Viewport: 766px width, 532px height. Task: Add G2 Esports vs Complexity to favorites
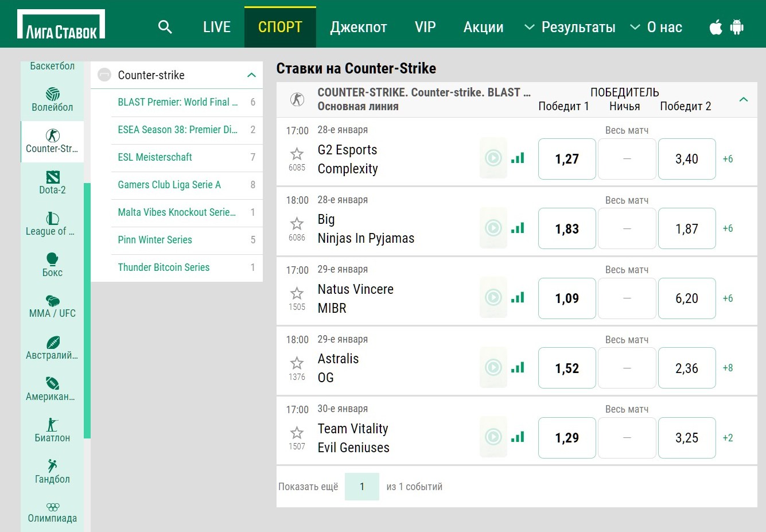point(297,154)
